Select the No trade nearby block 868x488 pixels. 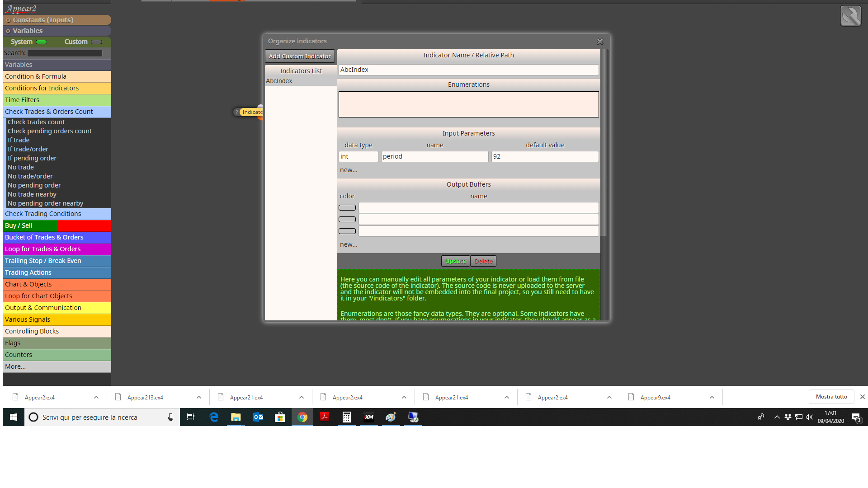pos(32,194)
